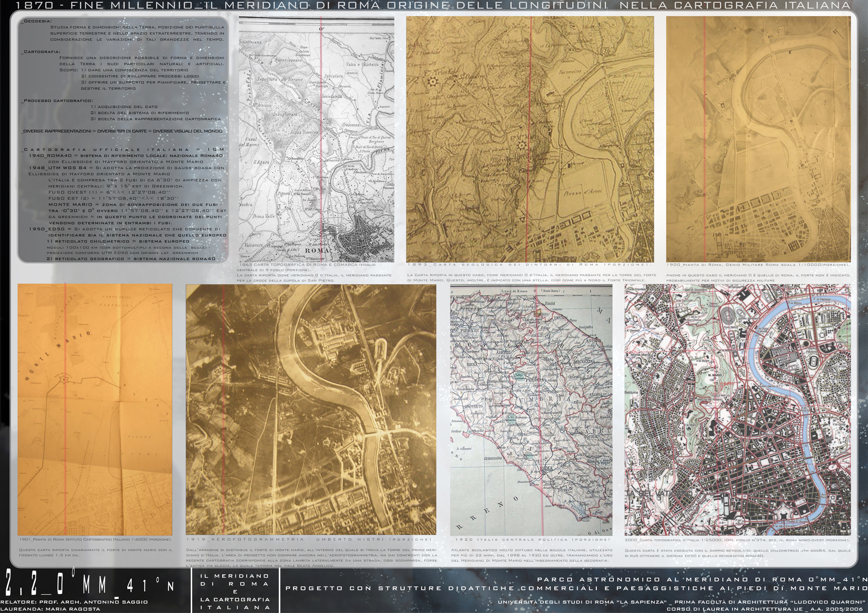Viewport: 868px width, 613px height.
Task: Click the 2000 IGM topographic map
Action: click(737, 409)
